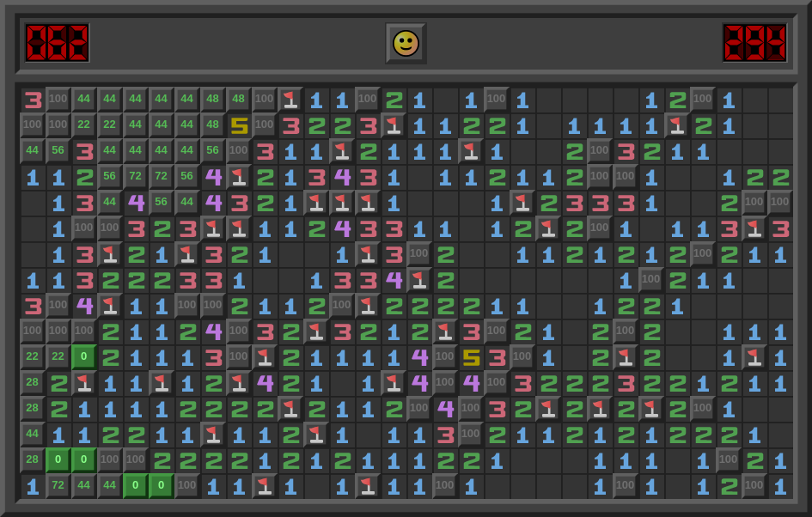Click the red mine counter display
This screenshot has width=812, height=517.
(x=57, y=43)
